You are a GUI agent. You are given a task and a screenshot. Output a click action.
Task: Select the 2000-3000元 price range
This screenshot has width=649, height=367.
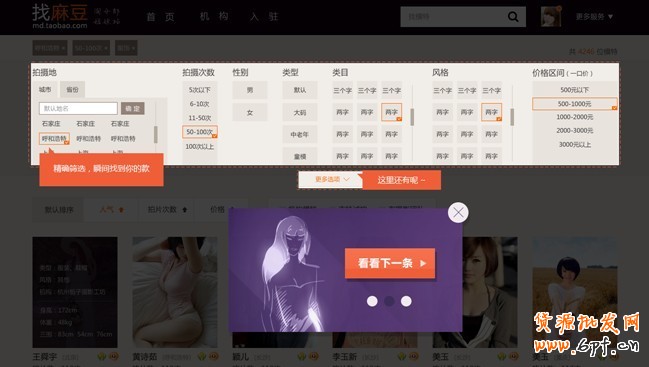pyautogui.click(x=574, y=131)
